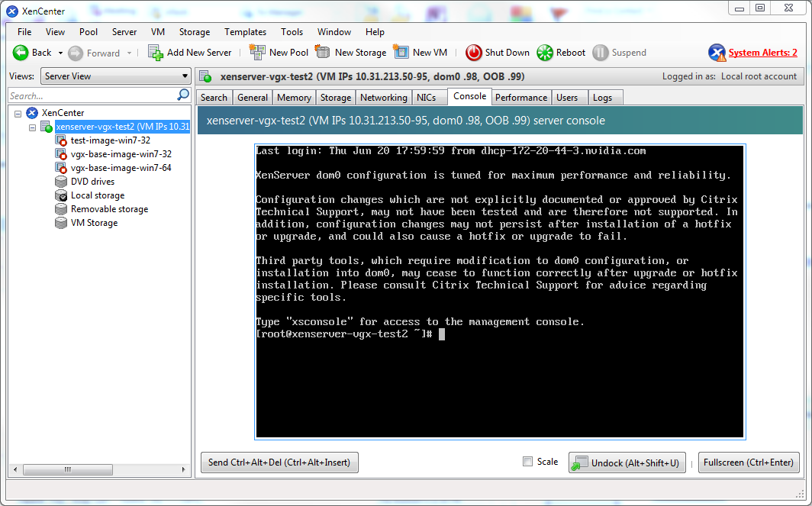Undock the console with Alt+Shift+U
This screenshot has width=812, height=506.
point(626,462)
